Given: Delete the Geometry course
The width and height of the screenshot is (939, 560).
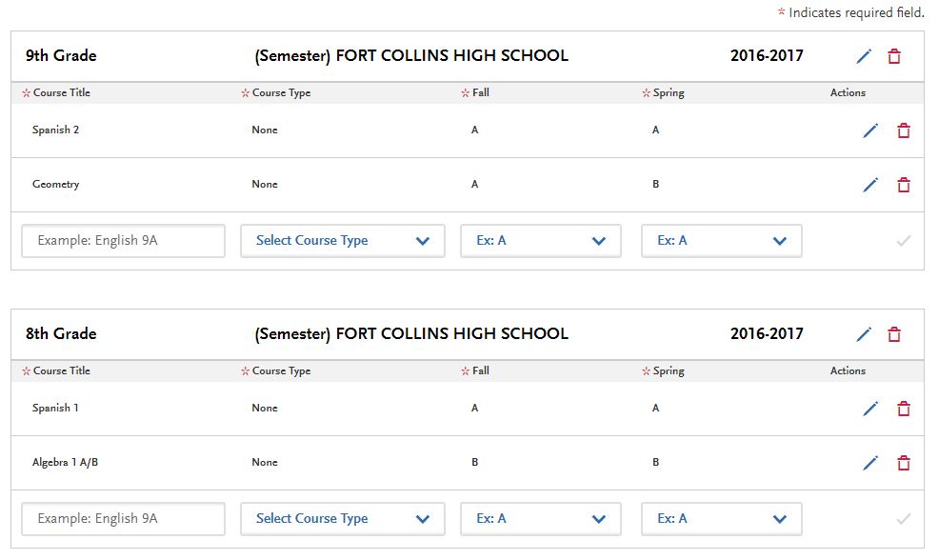Looking at the screenshot, I should click(x=904, y=185).
